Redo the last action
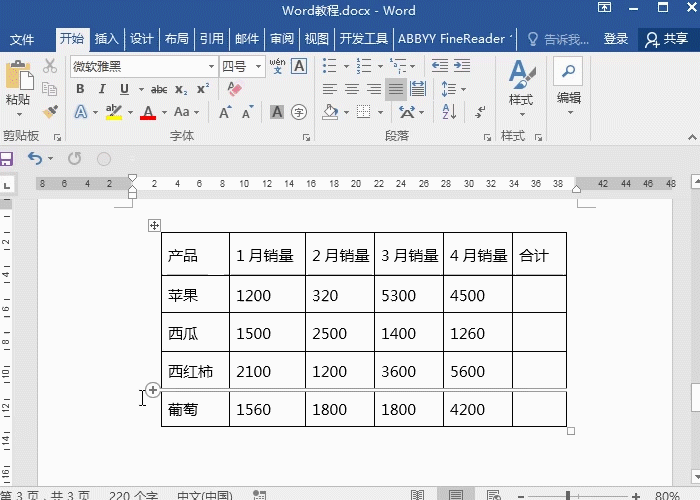700x500 pixels. [75, 158]
